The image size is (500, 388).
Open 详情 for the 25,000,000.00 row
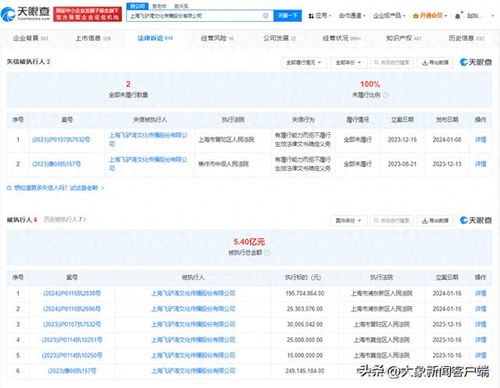[480, 340]
